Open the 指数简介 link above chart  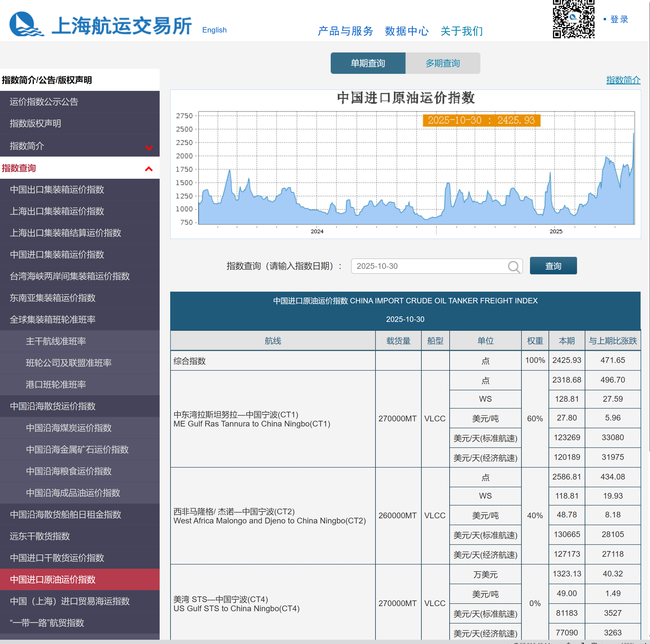623,80
